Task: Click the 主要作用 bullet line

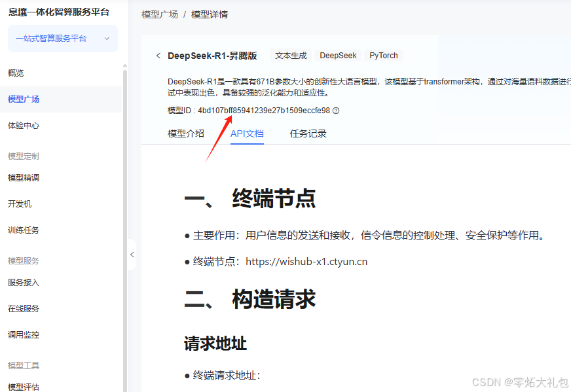Action: click(x=365, y=236)
